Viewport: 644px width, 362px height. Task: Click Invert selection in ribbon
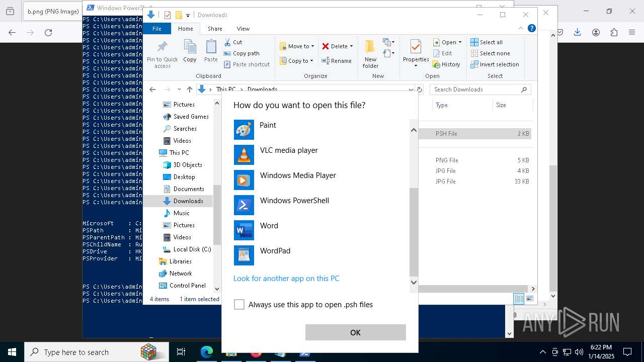495,64
